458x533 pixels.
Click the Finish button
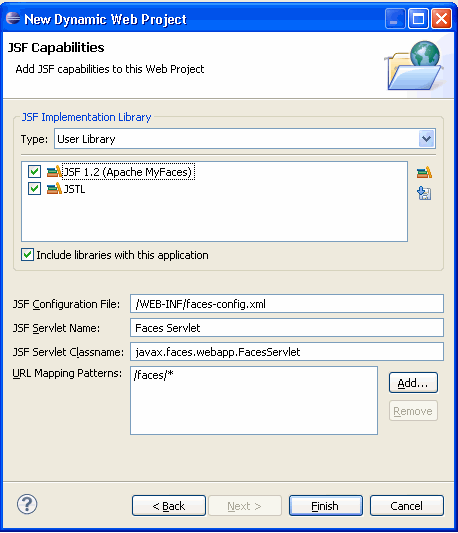click(x=326, y=506)
